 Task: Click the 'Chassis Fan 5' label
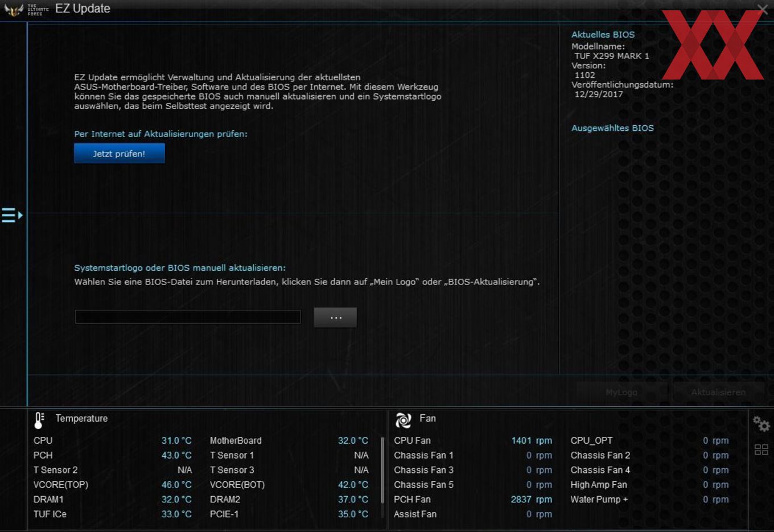(x=423, y=485)
